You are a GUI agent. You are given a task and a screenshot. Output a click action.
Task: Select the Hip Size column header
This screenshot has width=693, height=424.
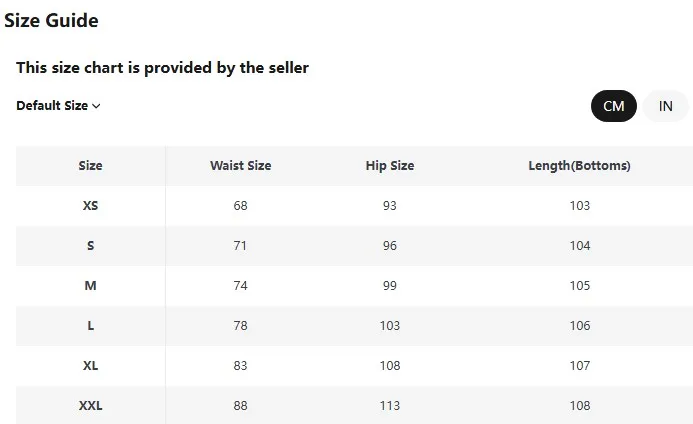coord(389,166)
